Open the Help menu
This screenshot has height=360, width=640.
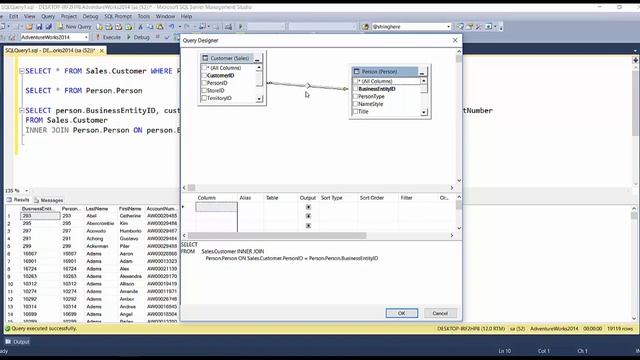pos(186,16)
